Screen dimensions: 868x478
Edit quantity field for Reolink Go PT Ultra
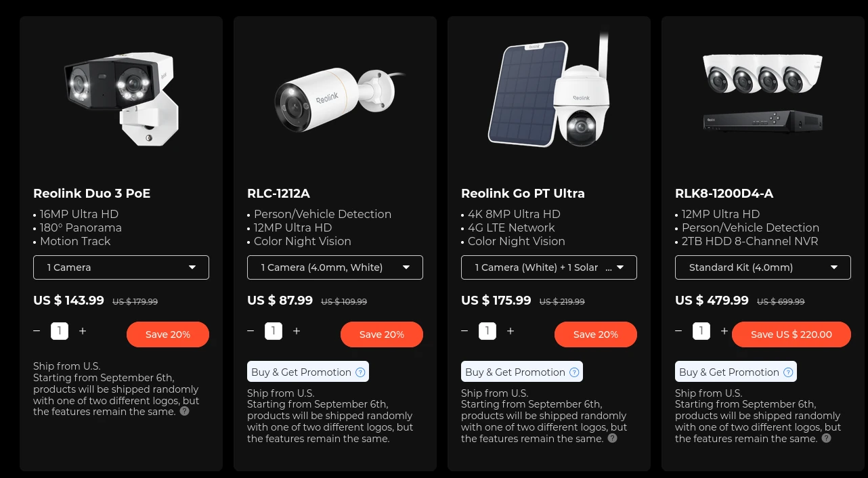pyautogui.click(x=487, y=331)
